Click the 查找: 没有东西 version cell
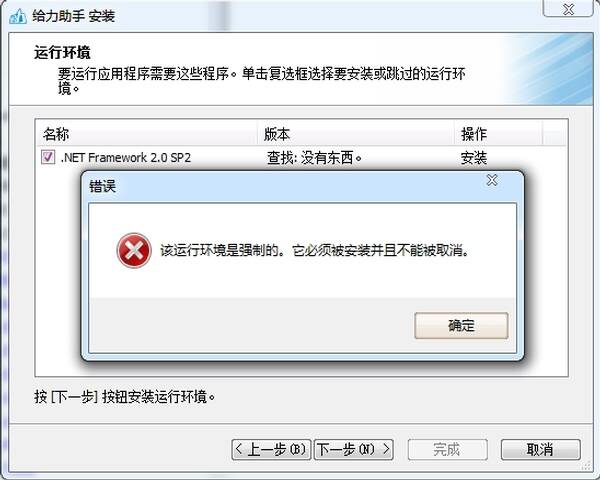The width and height of the screenshot is (600, 480). (314, 158)
